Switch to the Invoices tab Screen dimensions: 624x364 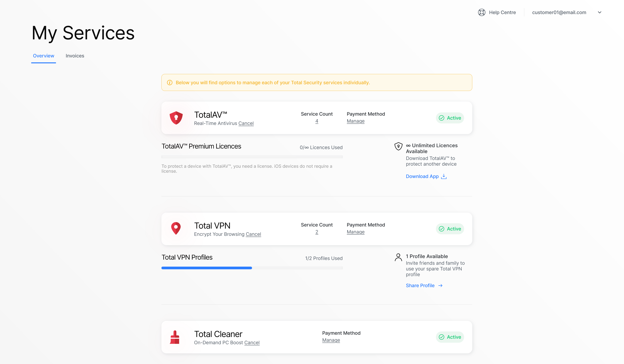(x=75, y=56)
